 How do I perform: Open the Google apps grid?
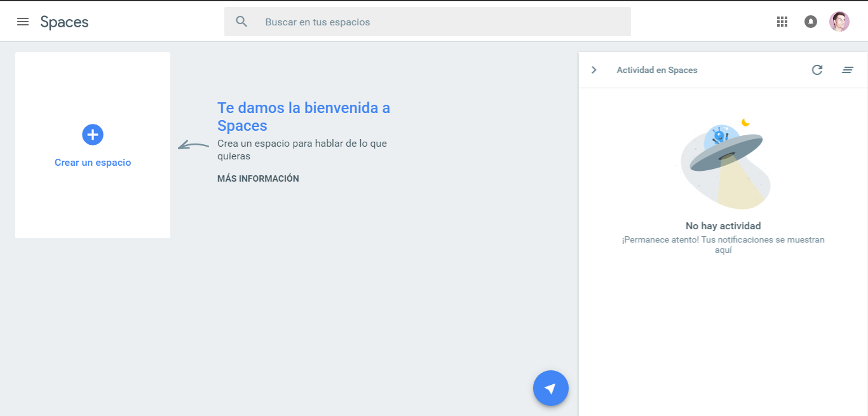coord(782,22)
